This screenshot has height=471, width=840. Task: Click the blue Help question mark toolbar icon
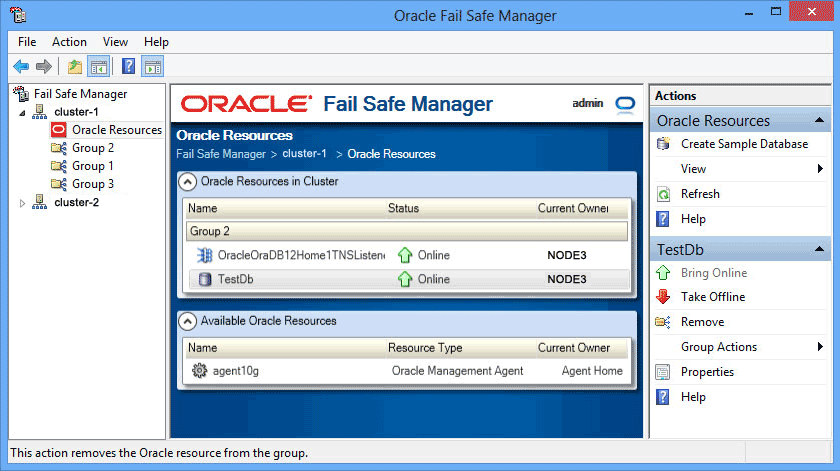click(129, 66)
